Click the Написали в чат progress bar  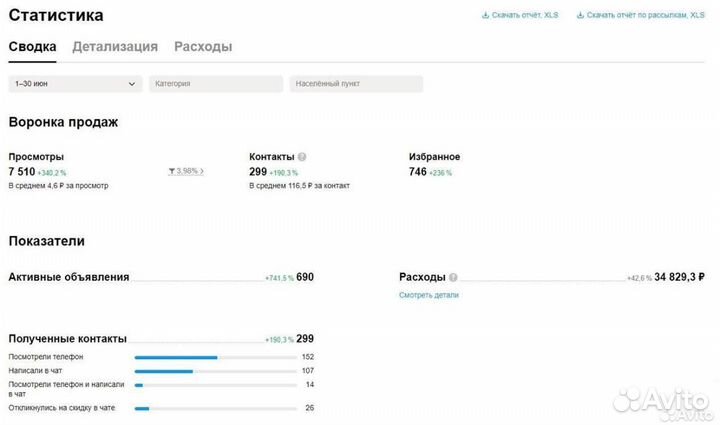click(215, 371)
